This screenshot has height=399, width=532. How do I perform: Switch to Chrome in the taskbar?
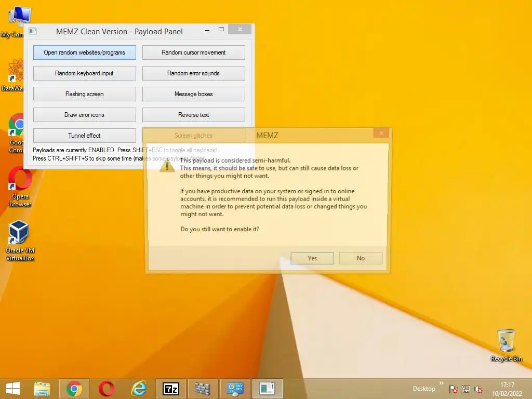coord(74,389)
